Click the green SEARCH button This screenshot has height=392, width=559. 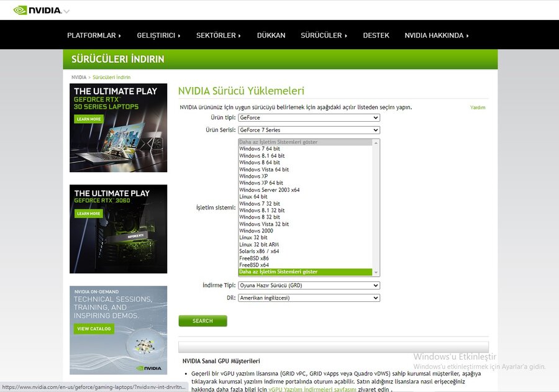(203, 321)
